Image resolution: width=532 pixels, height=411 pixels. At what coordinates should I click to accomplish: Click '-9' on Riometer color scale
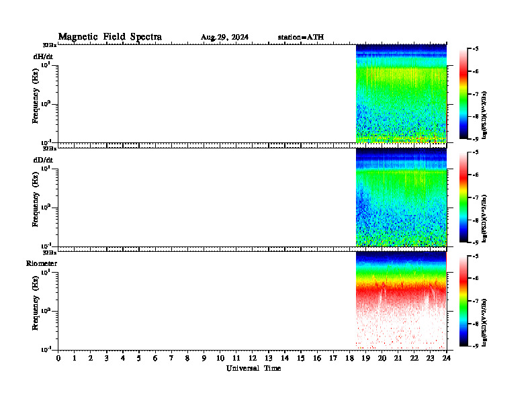click(476, 346)
